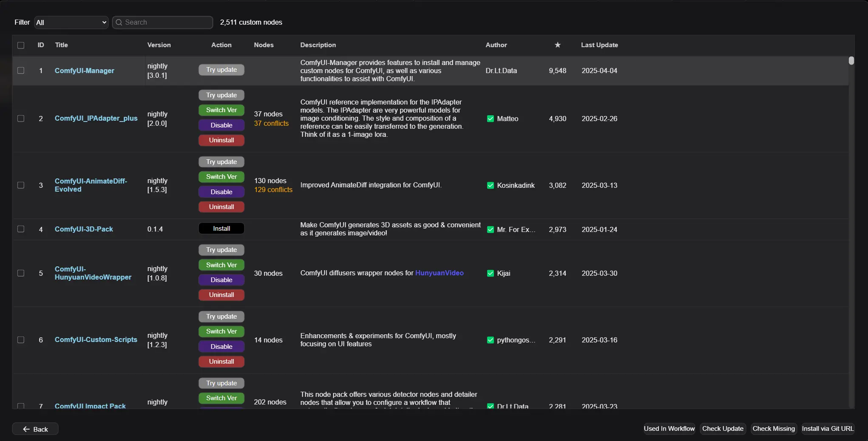Click the star rating column header
Viewport: 868px width, 441px height.
click(557, 45)
